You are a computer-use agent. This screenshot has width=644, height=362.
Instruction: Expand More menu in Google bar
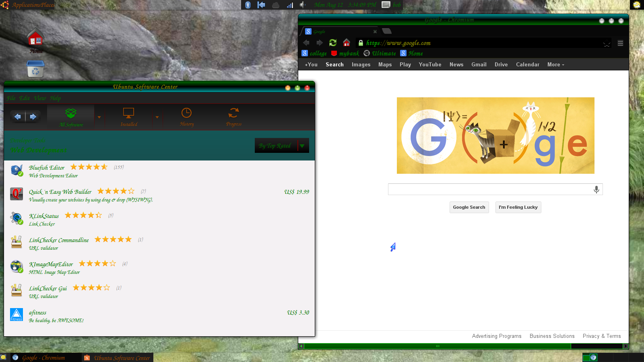[x=556, y=64]
